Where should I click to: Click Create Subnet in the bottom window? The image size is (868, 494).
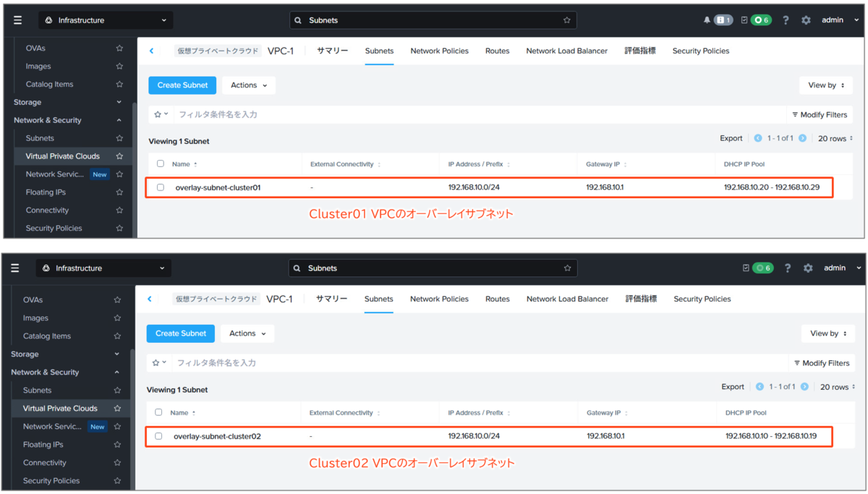pyautogui.click(x=181, y=333)
